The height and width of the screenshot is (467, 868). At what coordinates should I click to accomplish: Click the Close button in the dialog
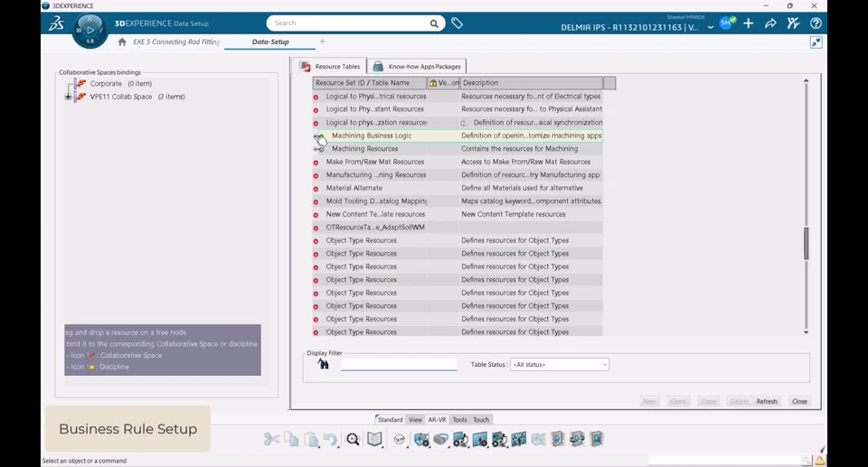(799, 401)
